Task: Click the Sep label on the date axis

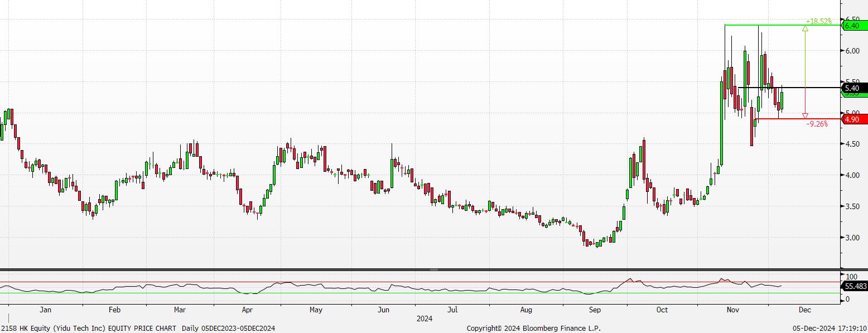Action: coord(595,310)
